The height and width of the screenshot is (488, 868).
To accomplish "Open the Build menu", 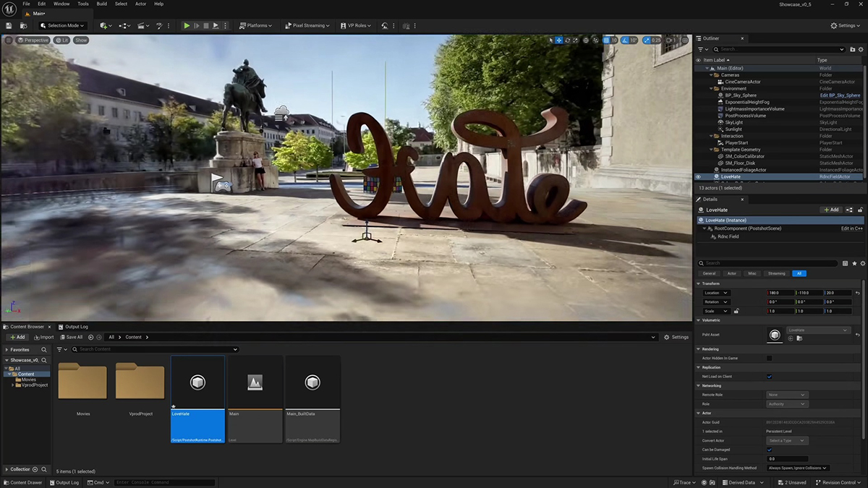I will 101,4.
